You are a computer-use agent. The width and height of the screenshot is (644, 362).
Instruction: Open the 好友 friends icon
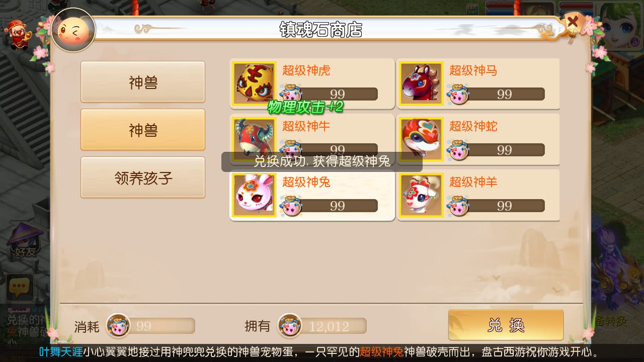(x=25, y=241)
